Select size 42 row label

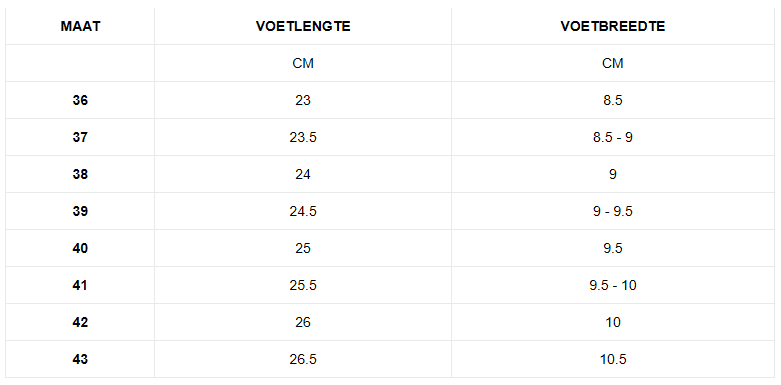pos(80,322)
